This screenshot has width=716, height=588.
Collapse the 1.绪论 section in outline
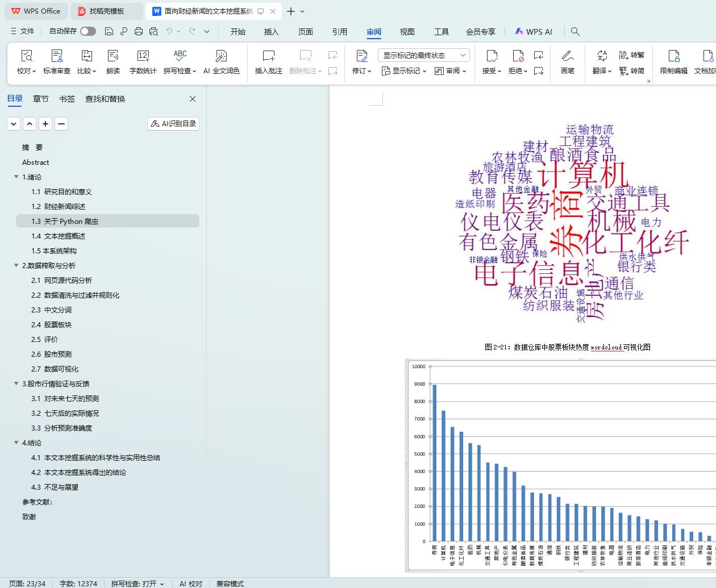click(x=16, y=177)
